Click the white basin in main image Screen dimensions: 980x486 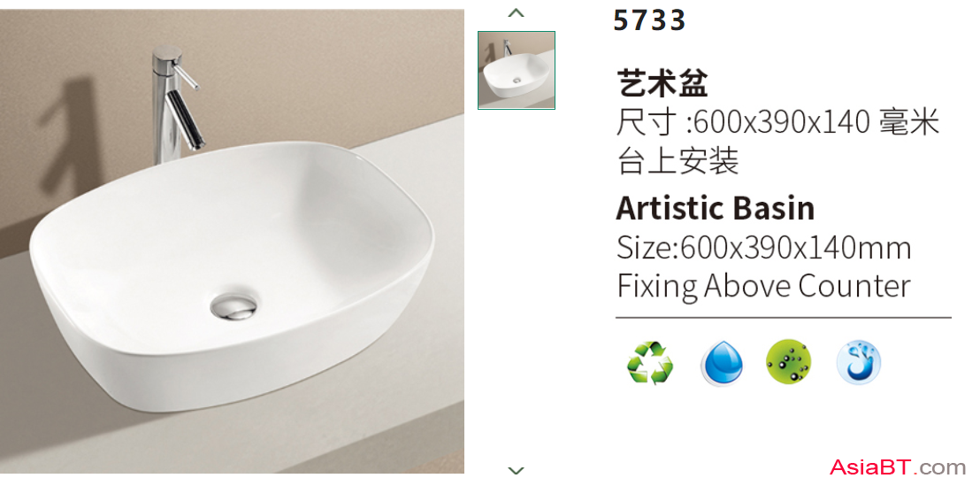tap(231, 275)
